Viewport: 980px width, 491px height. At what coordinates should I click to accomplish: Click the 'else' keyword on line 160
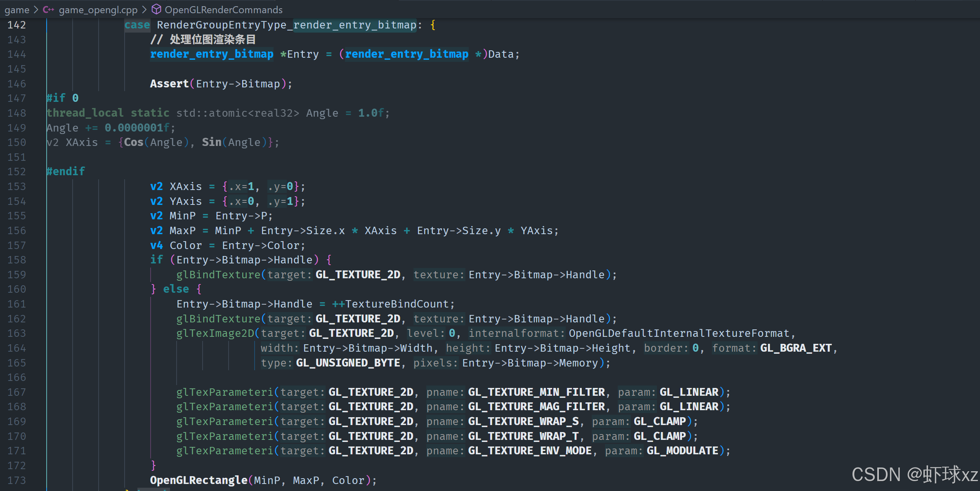[176, 289]
